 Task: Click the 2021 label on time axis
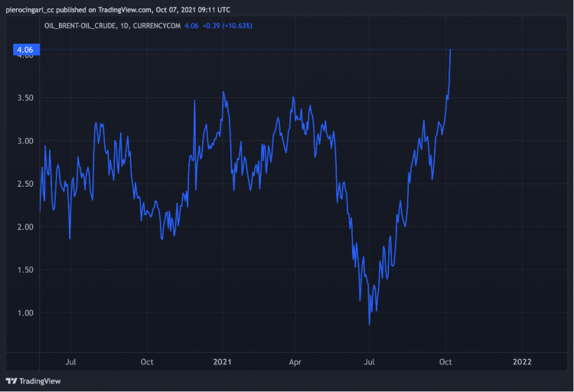click(222, 362)
